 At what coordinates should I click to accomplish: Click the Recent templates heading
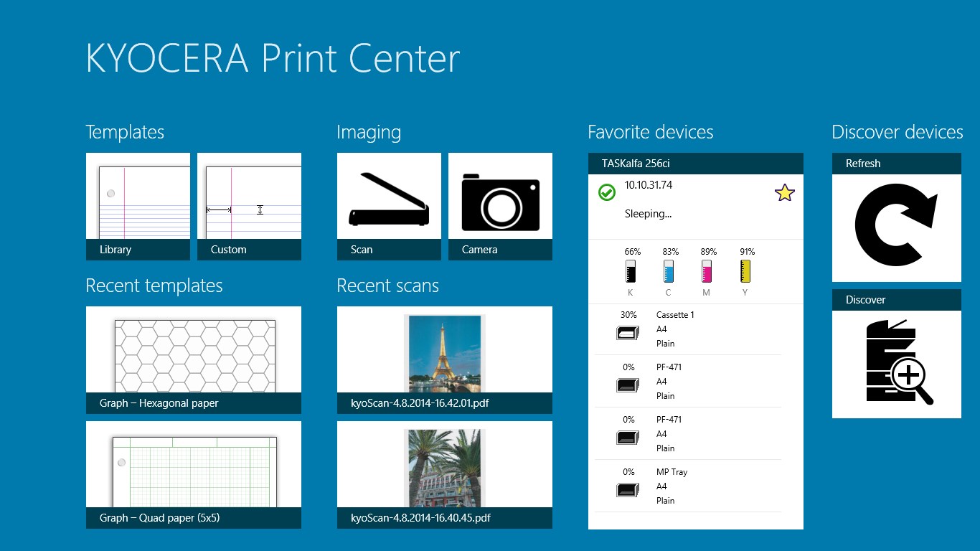click(x=154, y=286)
